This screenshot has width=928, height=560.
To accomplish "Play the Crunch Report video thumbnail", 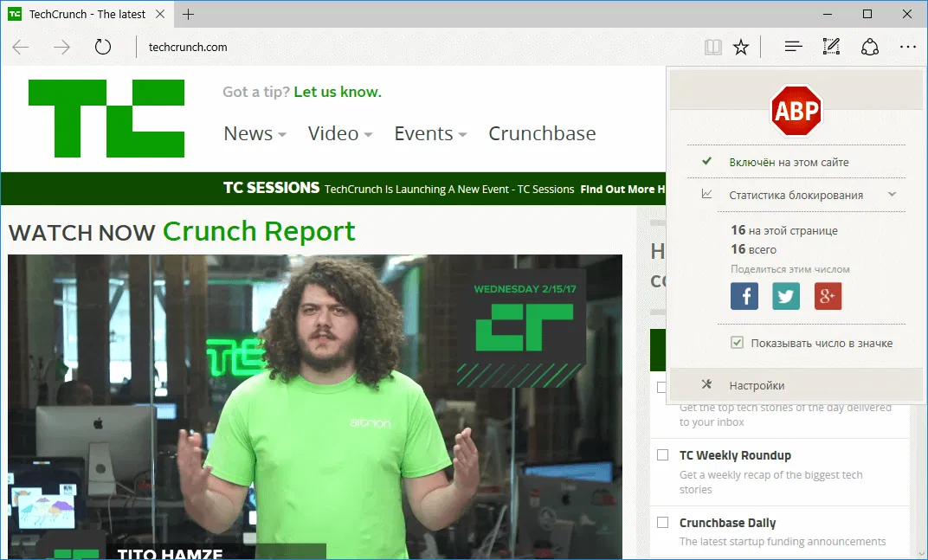I will [x=315, y=407].
